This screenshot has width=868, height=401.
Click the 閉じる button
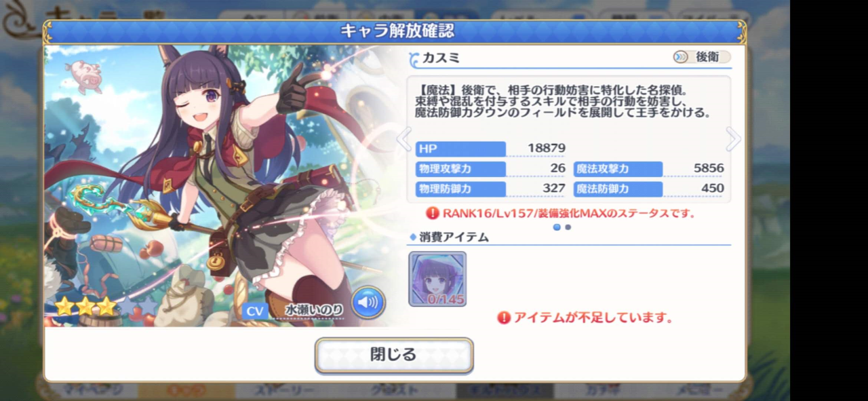pyautogui.click(x=394, y=355)
